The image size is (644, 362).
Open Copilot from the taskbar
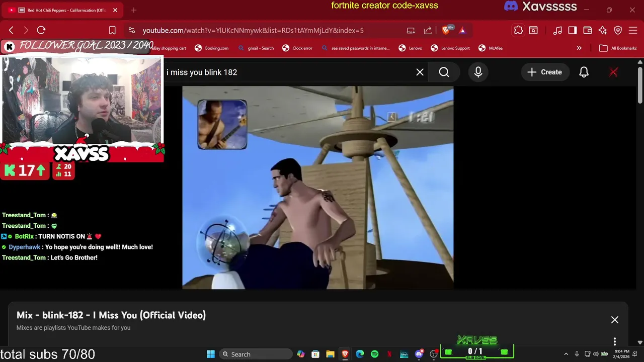[301, 354]
